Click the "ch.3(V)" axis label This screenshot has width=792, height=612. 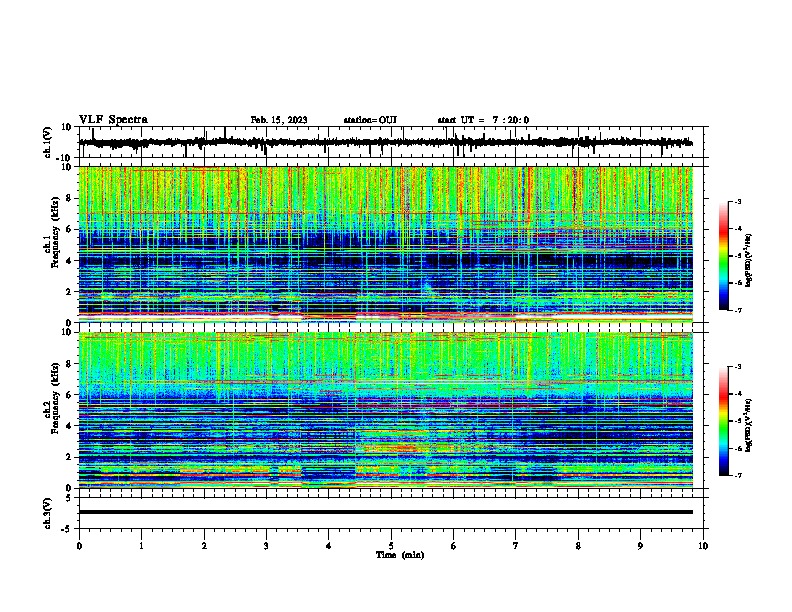click(x=49, y=514)
